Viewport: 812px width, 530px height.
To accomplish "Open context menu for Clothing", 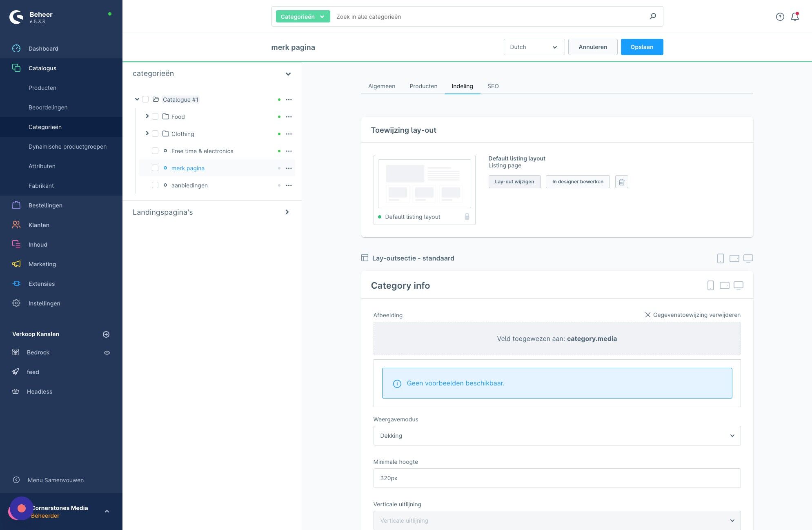I will (289, 134).
